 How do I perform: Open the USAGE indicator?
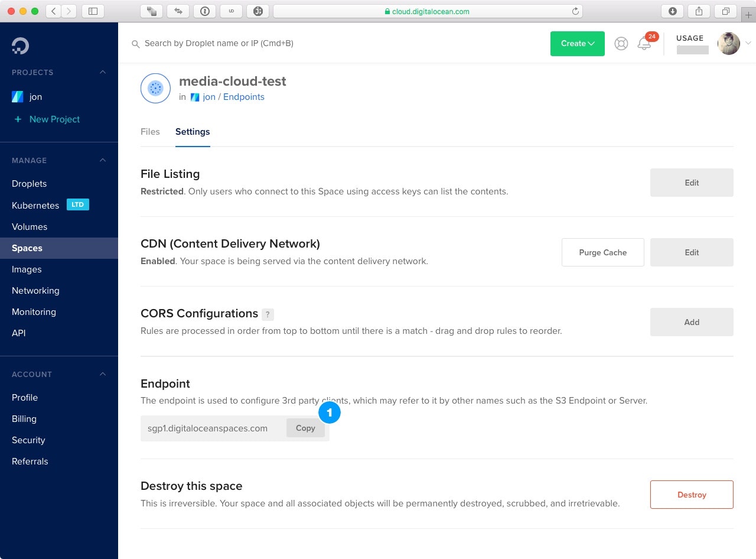tap(692, 44)
